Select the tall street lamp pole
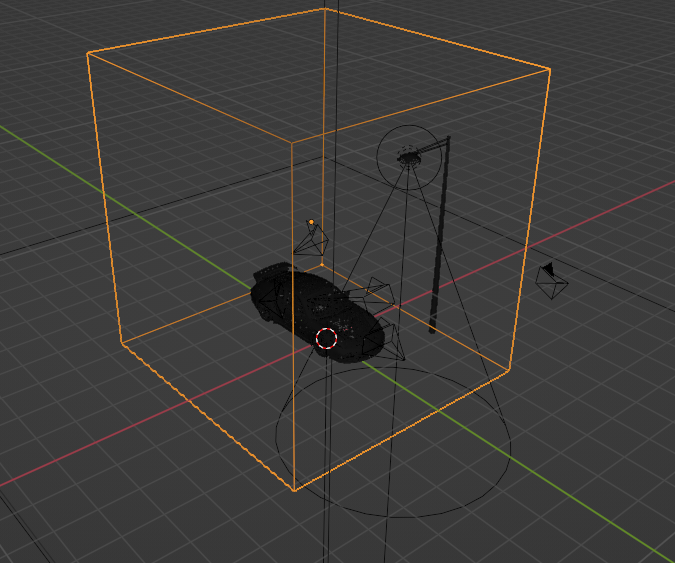This screenshot has height=563, width=675. coord(440,235)
